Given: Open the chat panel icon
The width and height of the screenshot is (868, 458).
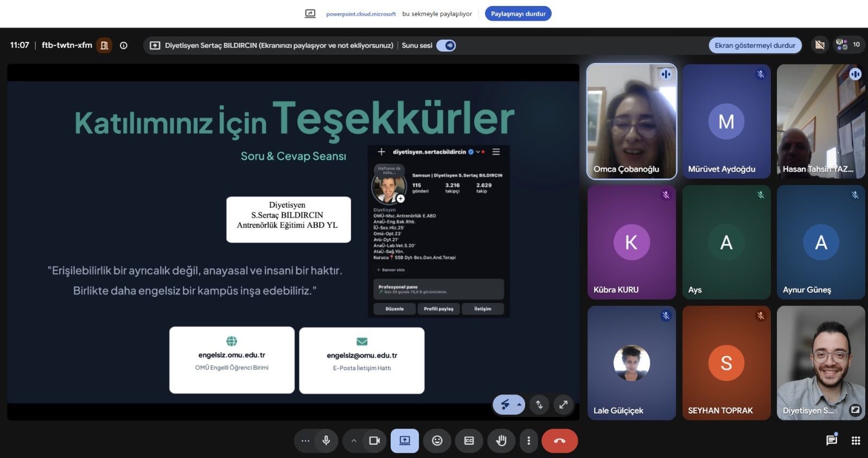Looking at the screenshot, I should click(832, 440).
